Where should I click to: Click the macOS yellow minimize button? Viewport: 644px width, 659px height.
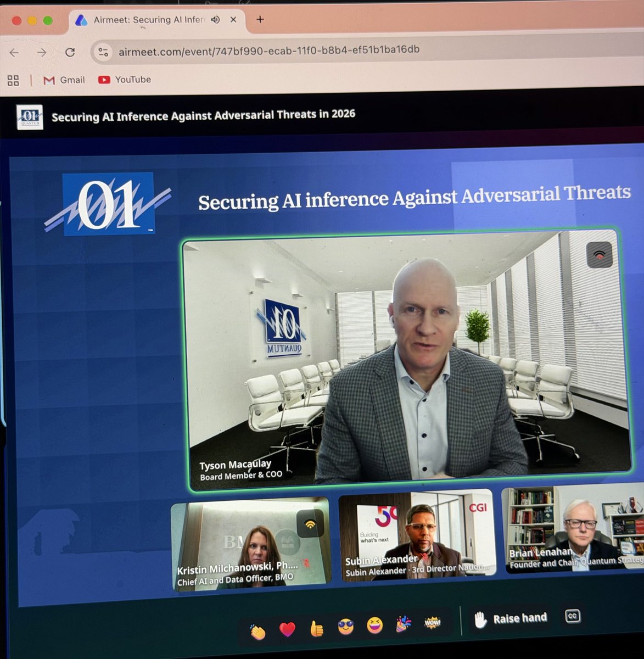click(32, 20)
